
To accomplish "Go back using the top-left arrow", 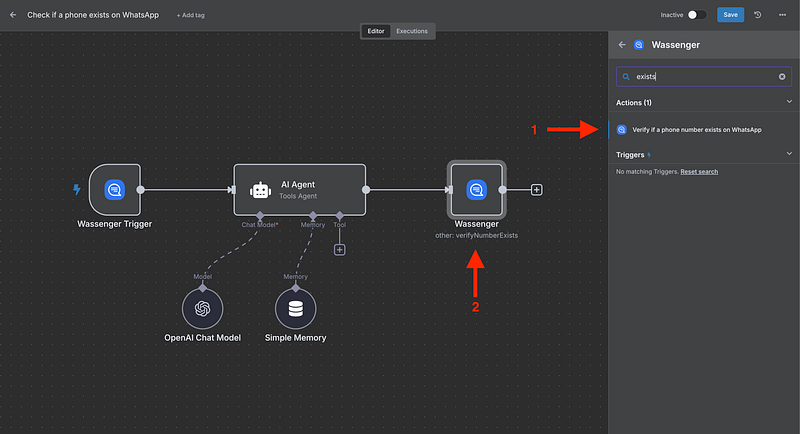I will pyautogui.click(x=13, y=15).
